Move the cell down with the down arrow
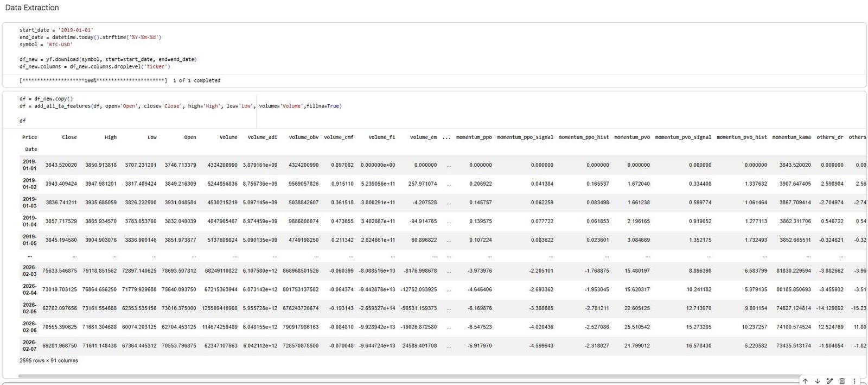This screenshot has height=385, width=868. pos(818,381)
